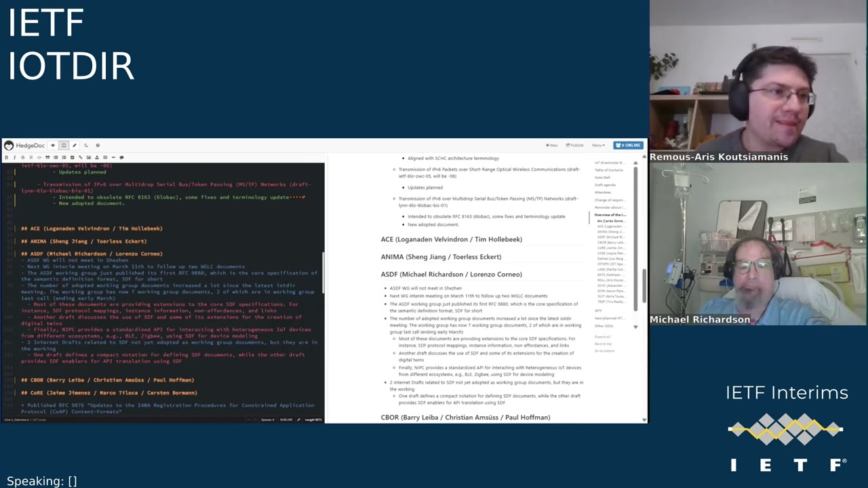Click the Publish button
Image resolution: width=868 pixels, height=488 pixels.
pyautogui.click(x=575, y=145)
